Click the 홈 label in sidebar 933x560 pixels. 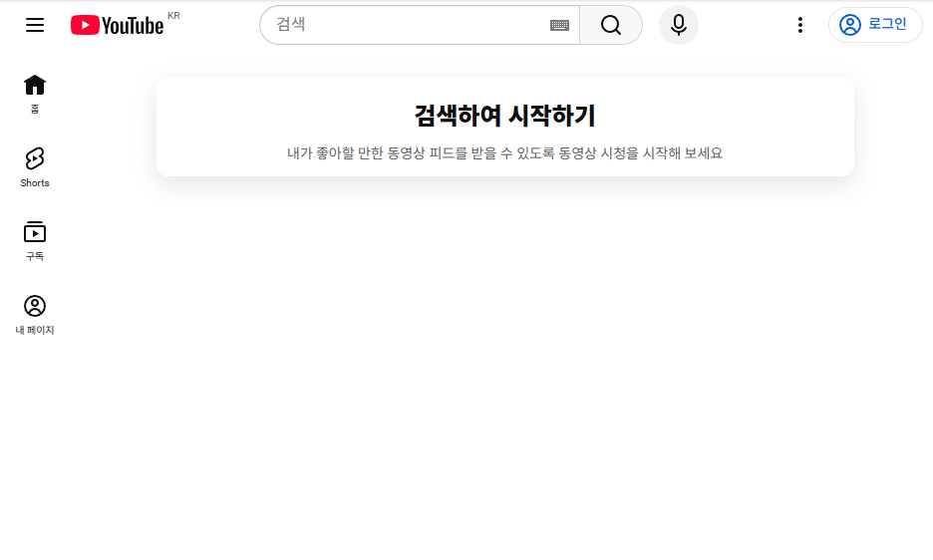[x=35, y=109]
